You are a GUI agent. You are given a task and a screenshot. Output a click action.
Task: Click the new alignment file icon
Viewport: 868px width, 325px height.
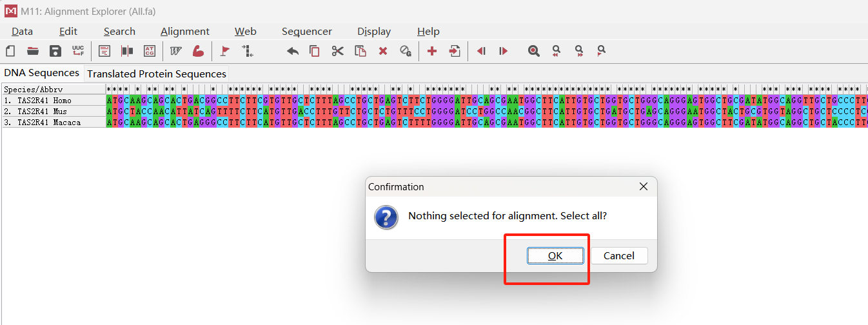[10, 51]
